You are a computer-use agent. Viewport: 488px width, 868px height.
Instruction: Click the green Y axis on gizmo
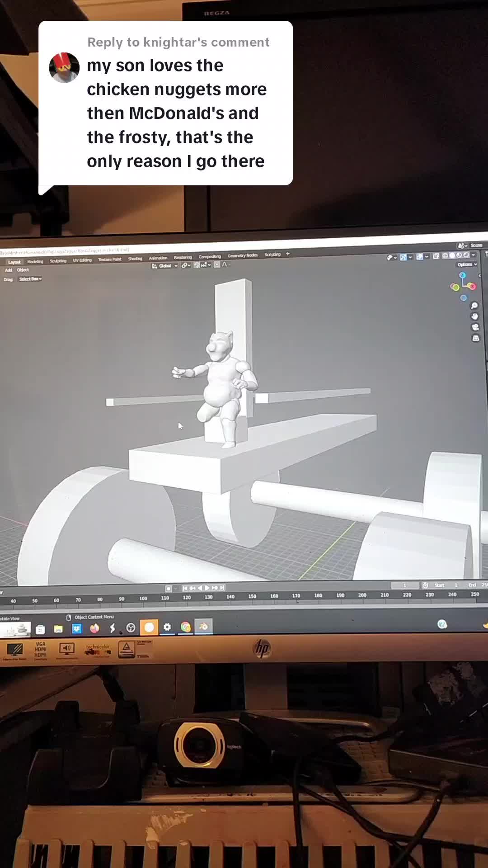(x=455, y=287)
